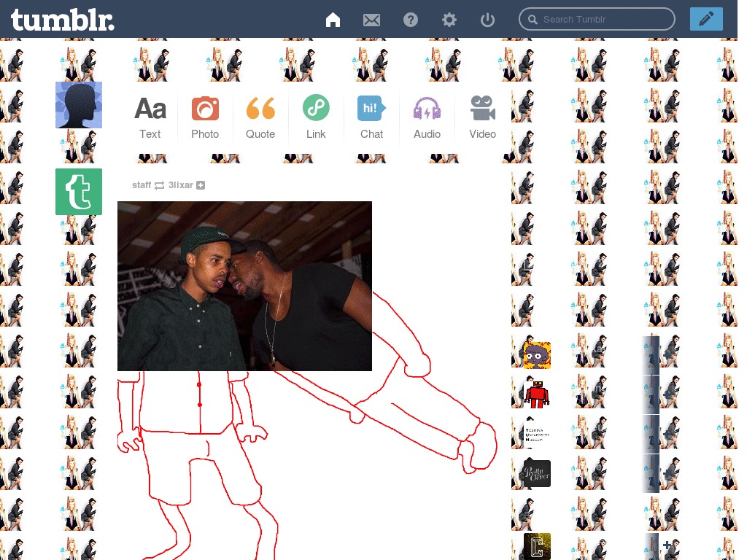The height and width of the screenshot is (560, 747).
Task: Click the user silhouette avatar
Action: click(x=79, y=105)
